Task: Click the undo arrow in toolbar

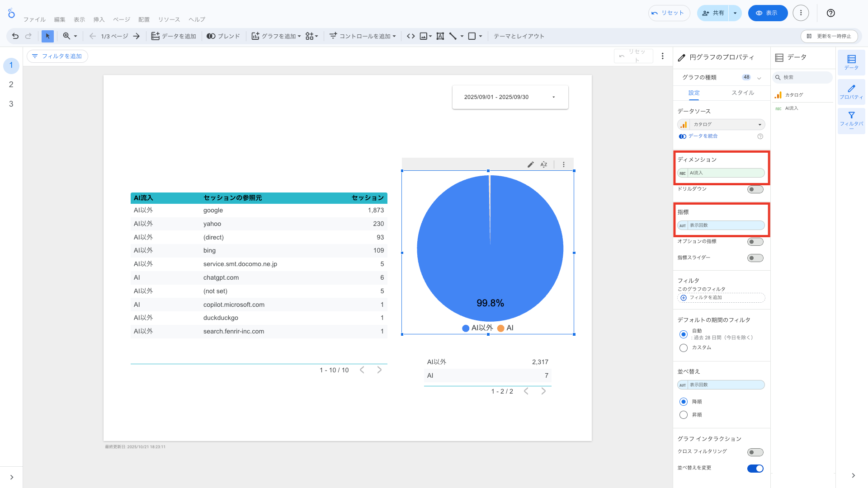Action: 15,36
